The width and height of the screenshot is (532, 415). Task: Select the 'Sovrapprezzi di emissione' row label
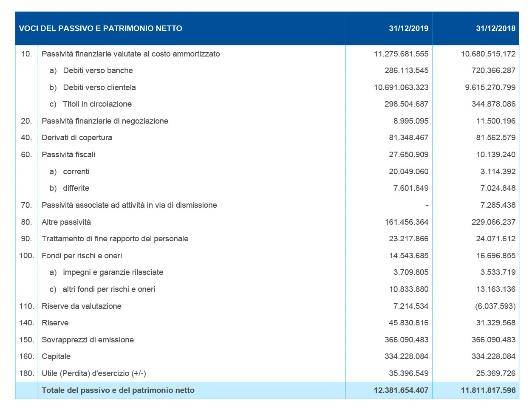point(88,340)
